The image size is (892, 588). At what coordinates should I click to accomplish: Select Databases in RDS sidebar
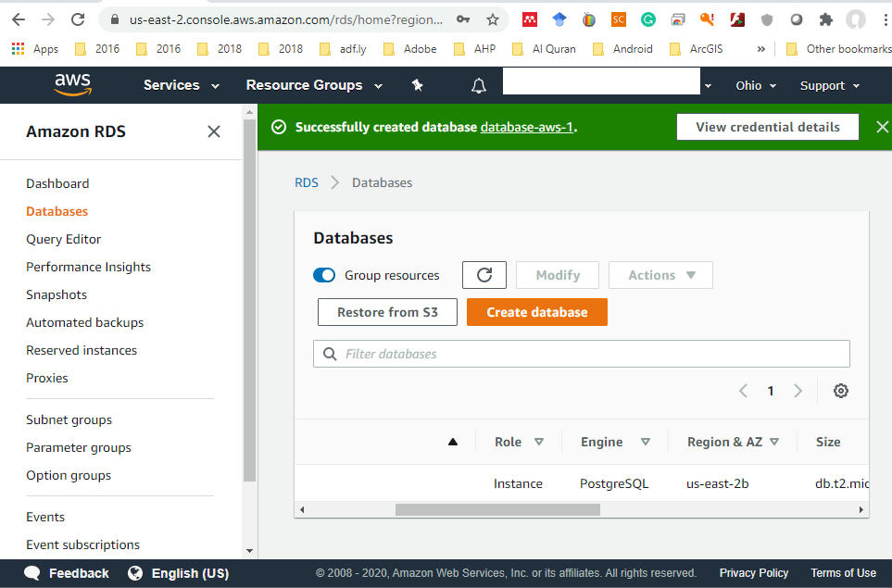point(57,211)
